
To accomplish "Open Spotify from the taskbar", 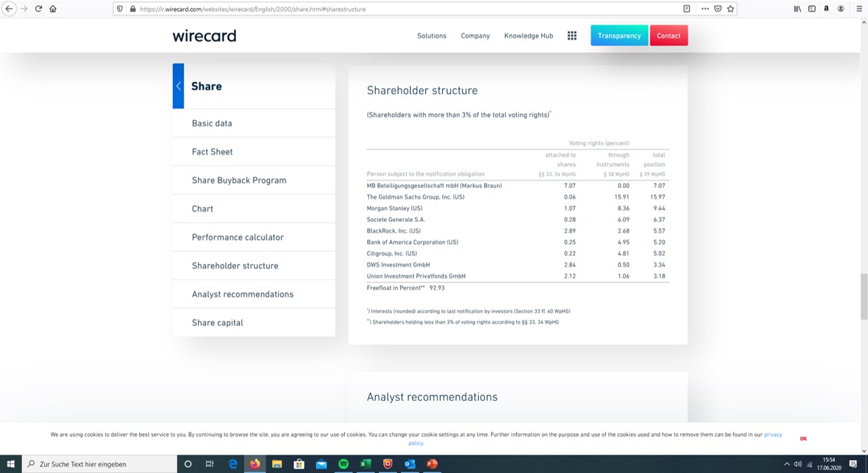I will [x=343, y=464].
